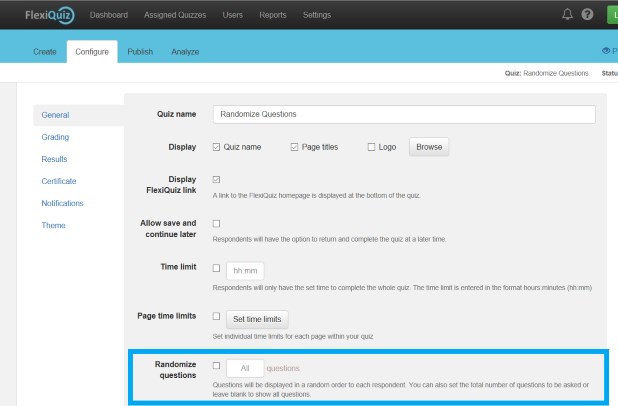
Task: Open Reports in the top bar
Action: click(x=273, y=15)
